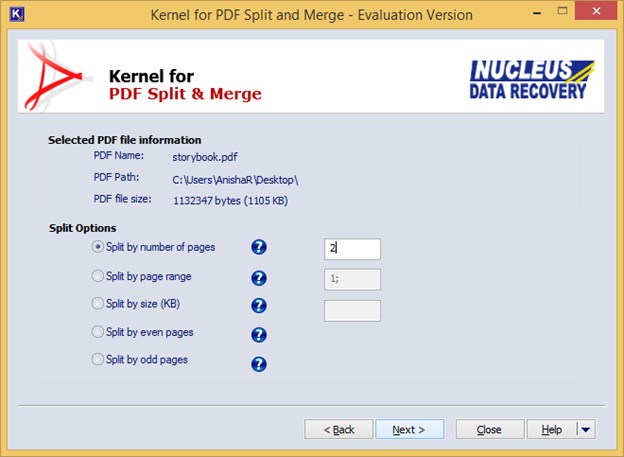Go to the previous step with Back
The width and height of the screenshot is (624, 457).
(339, 430)
